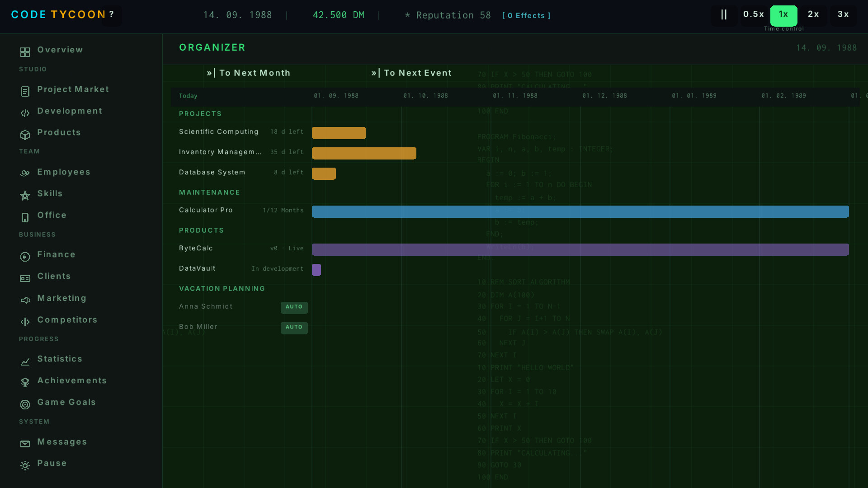
Task: Set game speed to 0.5x
Action: (754, 15)
